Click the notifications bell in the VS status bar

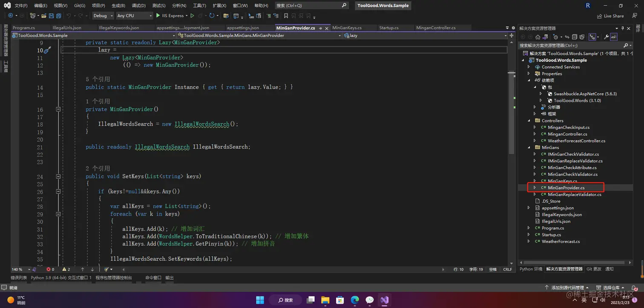(635, 288)
